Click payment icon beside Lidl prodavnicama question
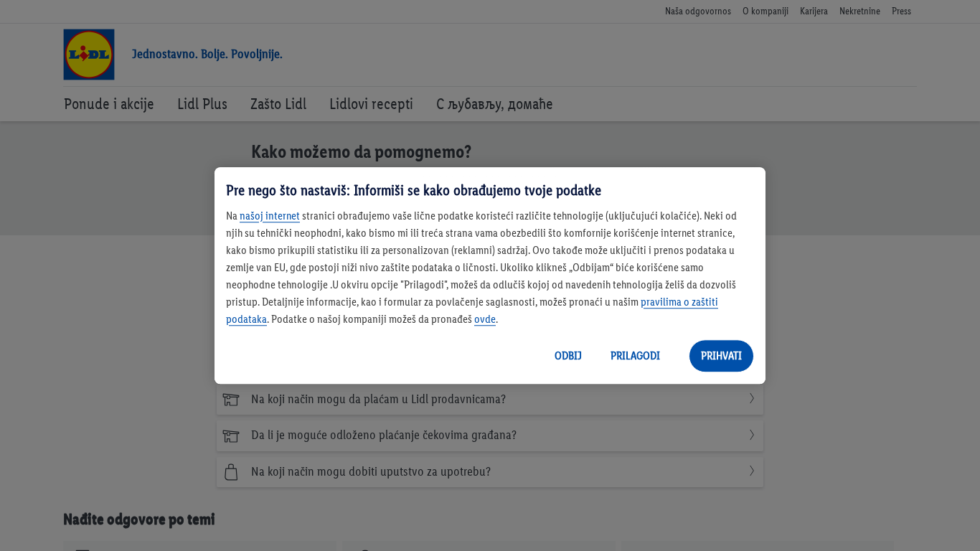 click(230, 400)
